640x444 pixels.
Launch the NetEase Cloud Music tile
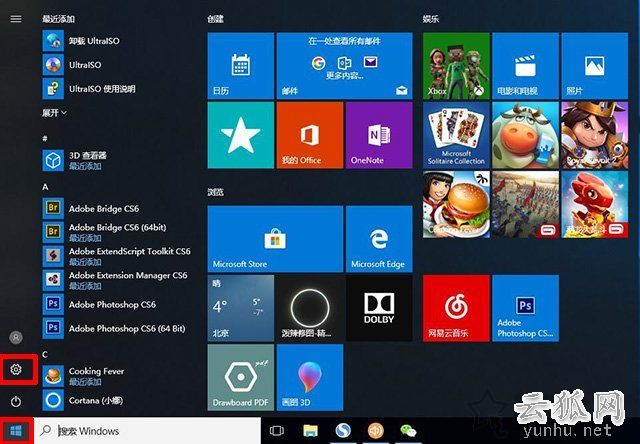point(456,308)
